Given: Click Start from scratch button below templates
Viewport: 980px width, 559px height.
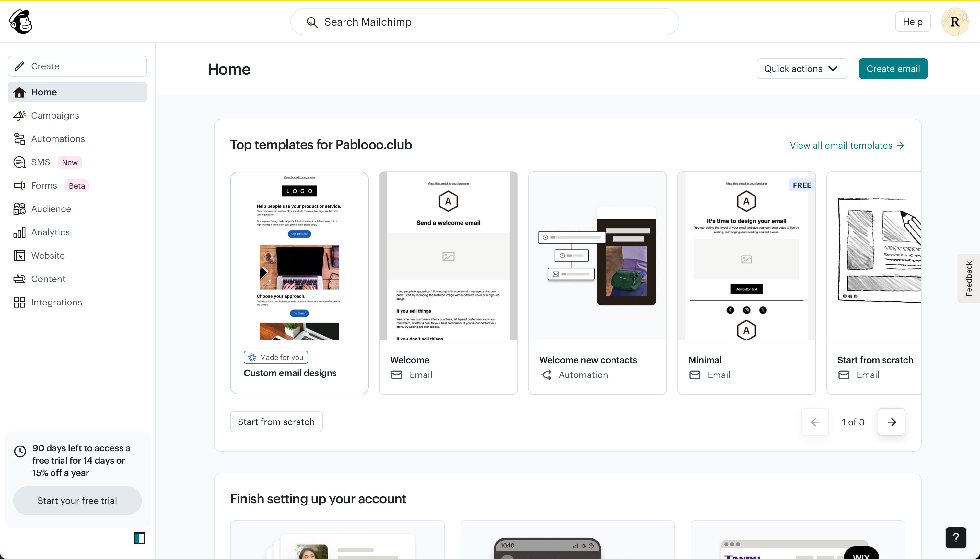Looking at the screenshot, I should [x=276, y=422].
